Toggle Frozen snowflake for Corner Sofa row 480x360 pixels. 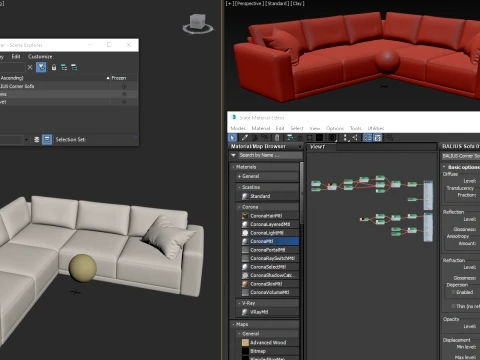(124, 87)
